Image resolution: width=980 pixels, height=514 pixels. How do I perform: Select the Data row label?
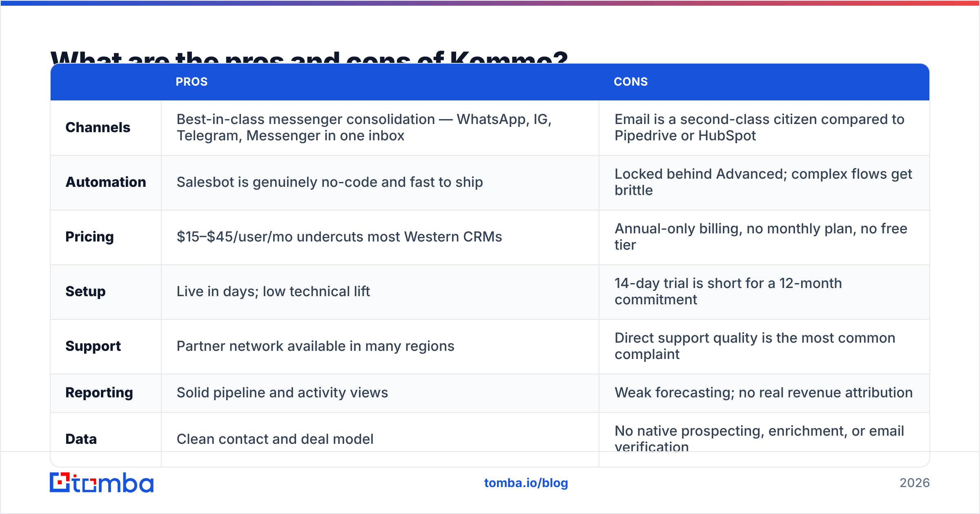tap(81, 439)
